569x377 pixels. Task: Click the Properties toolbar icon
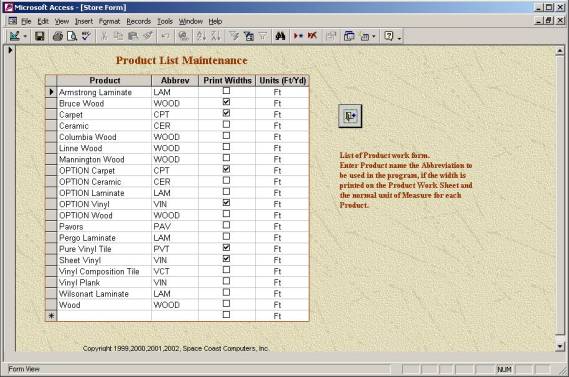point(331,36)
